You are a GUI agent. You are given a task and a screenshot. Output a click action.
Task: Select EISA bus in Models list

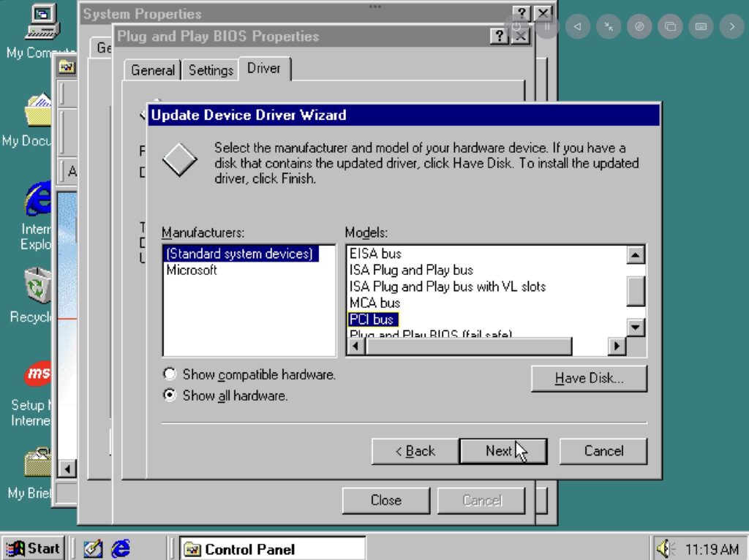point(375,254)
